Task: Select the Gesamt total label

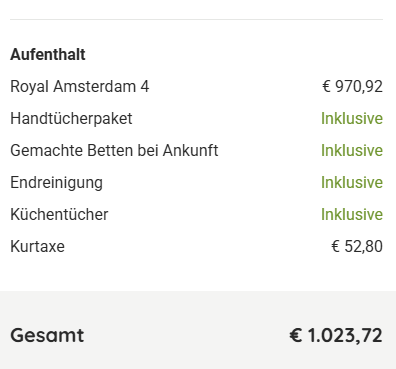Action: pyautogui.click(x=47, y=335)
